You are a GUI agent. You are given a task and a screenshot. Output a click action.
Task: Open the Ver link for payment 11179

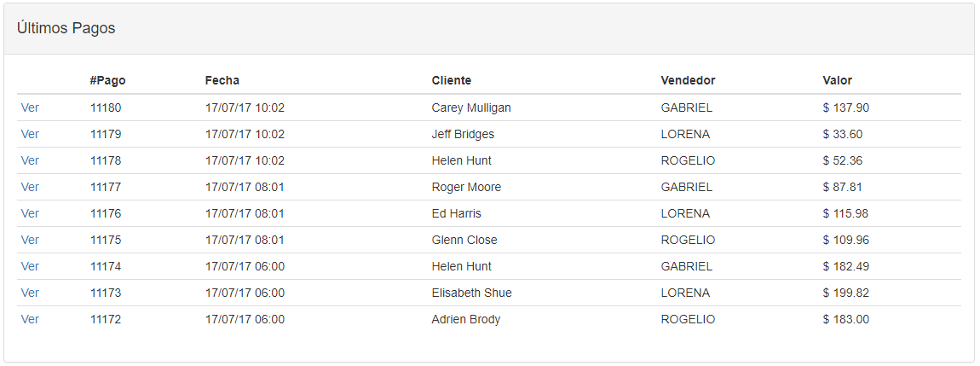point(30,134)
